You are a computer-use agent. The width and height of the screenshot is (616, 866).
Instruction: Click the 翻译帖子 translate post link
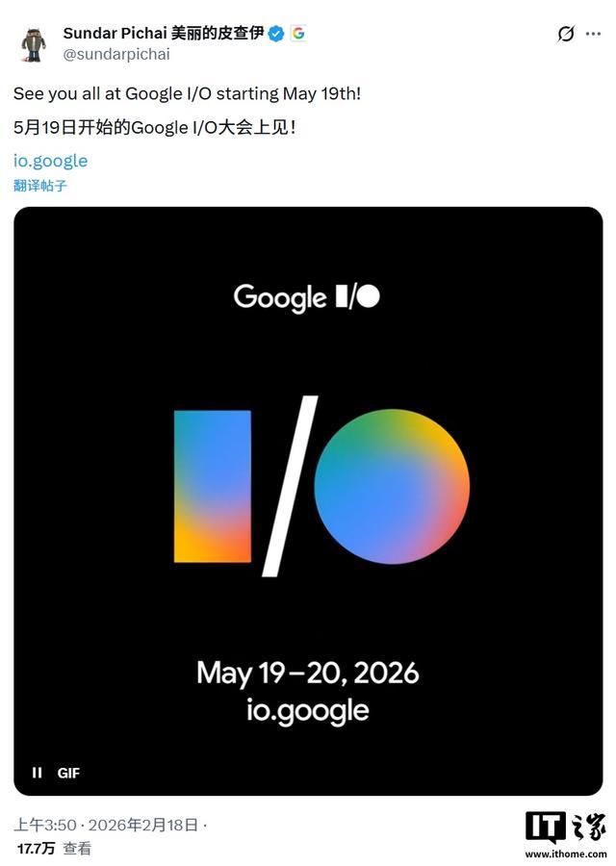pyautogui.click(x=40, y=186)
